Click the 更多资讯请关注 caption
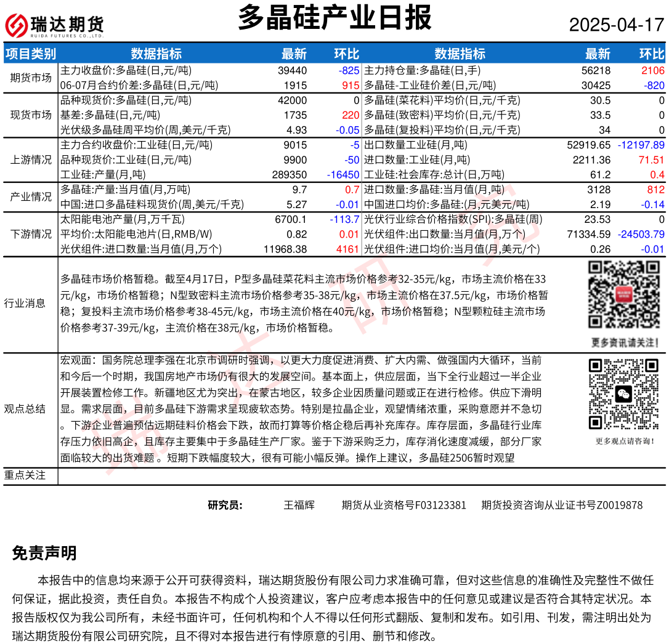 click(625, 342)
